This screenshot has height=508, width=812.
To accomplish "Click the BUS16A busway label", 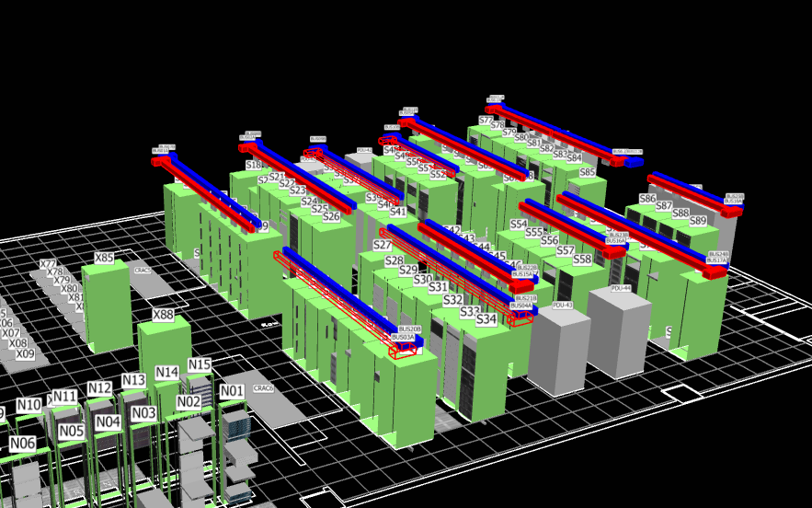I will (616, 241).
